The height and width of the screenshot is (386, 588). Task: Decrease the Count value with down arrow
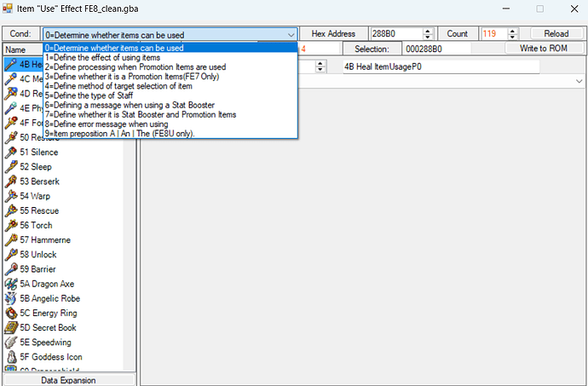(513, 37)
